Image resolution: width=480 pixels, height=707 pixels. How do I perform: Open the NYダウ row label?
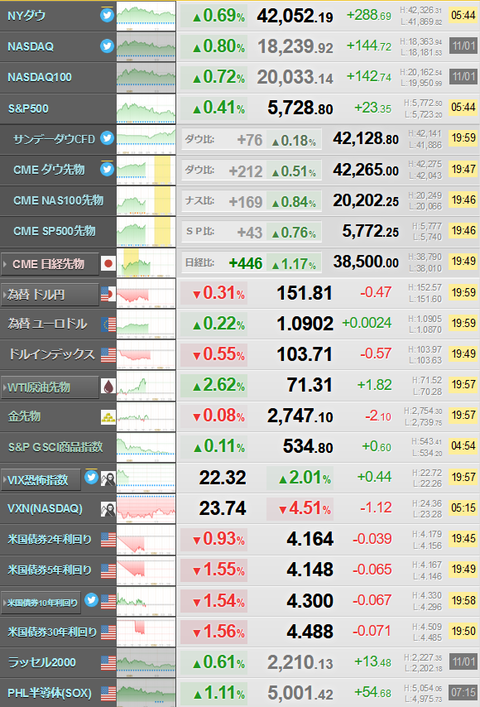pos(26,16)
